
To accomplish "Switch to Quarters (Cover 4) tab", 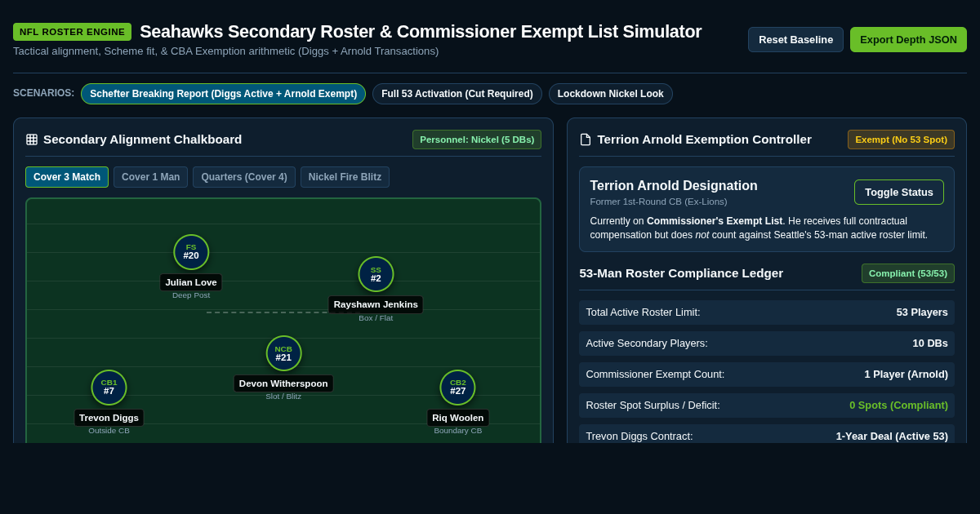I will coord(244,177).
